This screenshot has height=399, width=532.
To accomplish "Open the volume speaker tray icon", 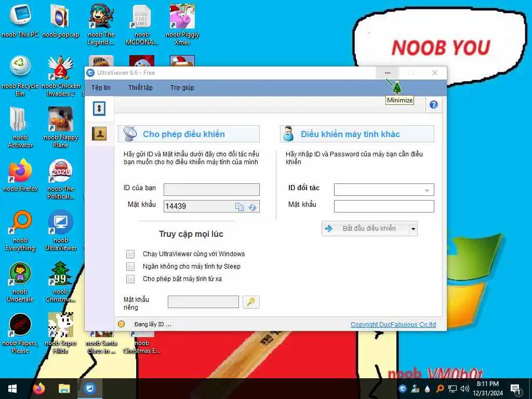I will click(464, 389).
